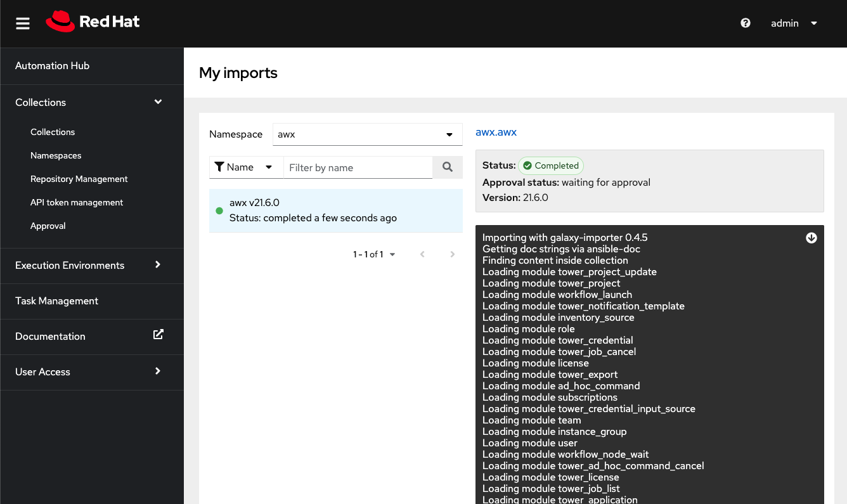Viewport: 847px width, 504px height.
Task: Open the Namespaces sidebar entry
Action: tap(56, 155)
